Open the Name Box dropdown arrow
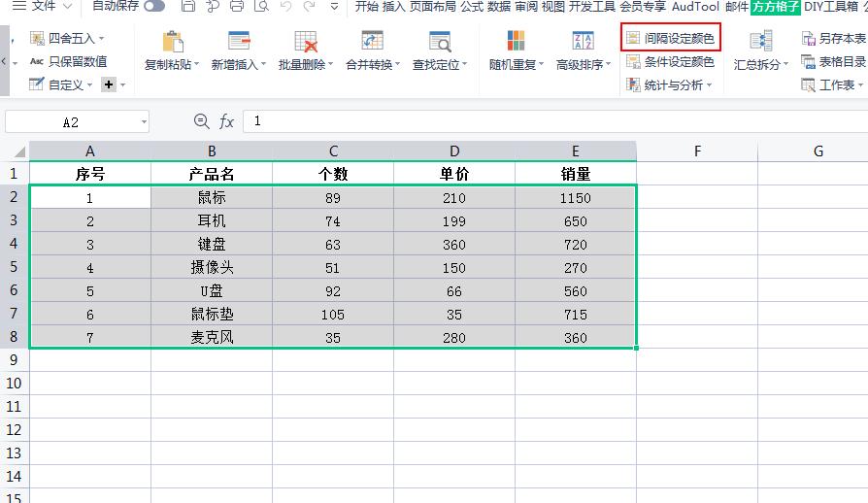This screenshot has width=868, height=503. point(144,122)
